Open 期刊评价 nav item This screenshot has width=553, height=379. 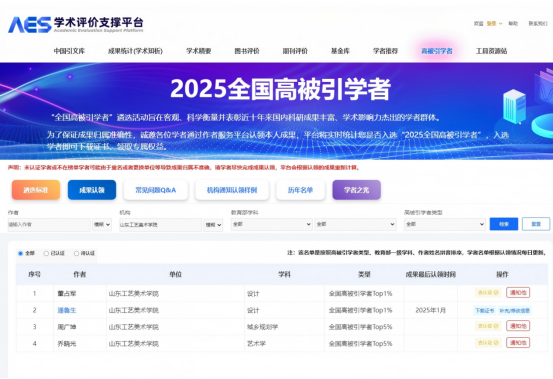pyautogui.click(x=295, y=51)
